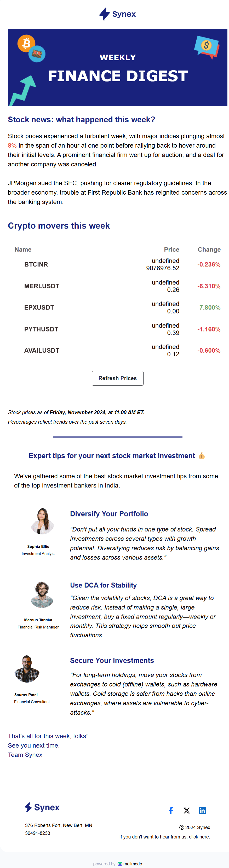
Task: Open the LinkedIn icon in footer
Action: pos(202,810)
